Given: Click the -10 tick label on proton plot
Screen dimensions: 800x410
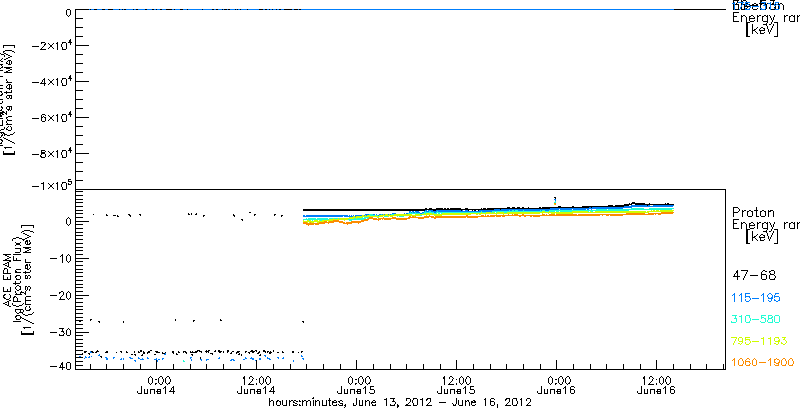Looking at the screenshot, I should click(x=60, y=259).
